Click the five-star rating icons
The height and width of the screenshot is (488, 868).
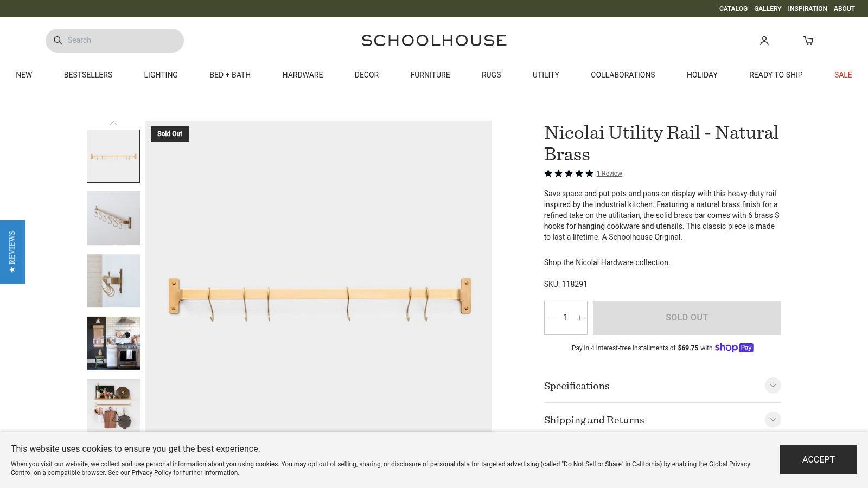569,174
